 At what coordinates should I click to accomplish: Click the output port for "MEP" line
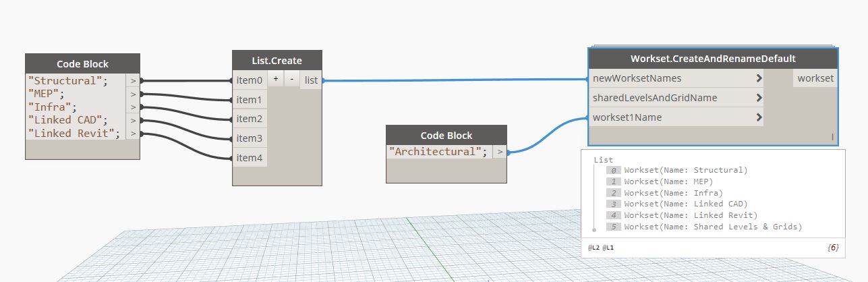[x=133, y=94]
